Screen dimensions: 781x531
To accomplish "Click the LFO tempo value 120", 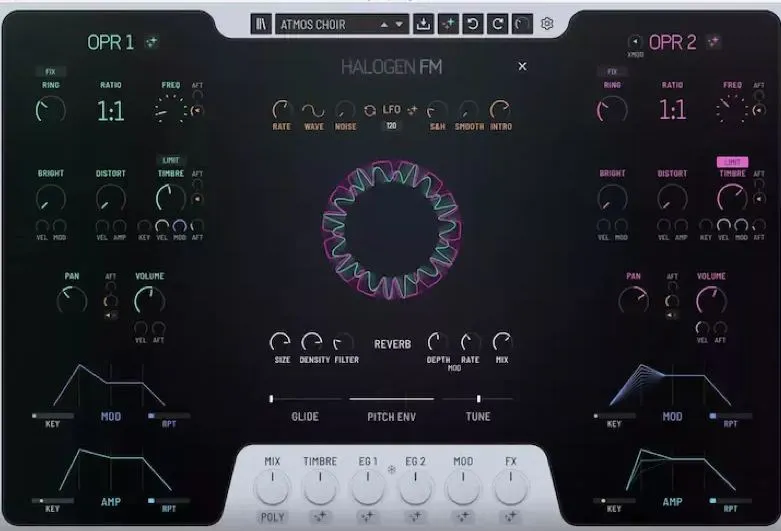I will point(391,126).
